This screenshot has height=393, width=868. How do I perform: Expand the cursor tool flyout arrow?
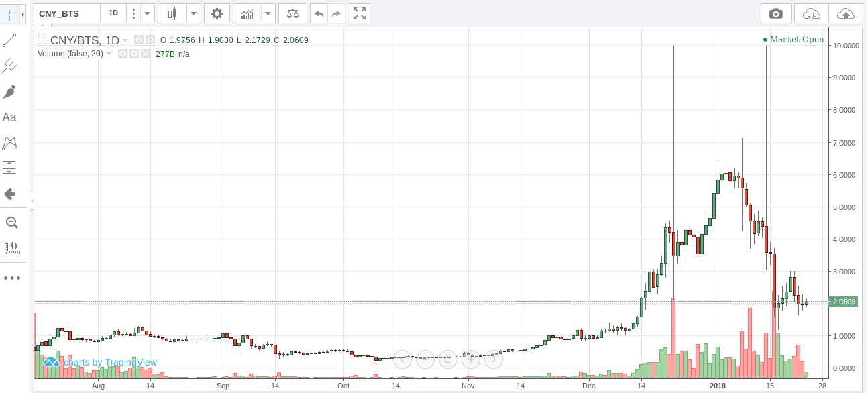pos(24,14)
